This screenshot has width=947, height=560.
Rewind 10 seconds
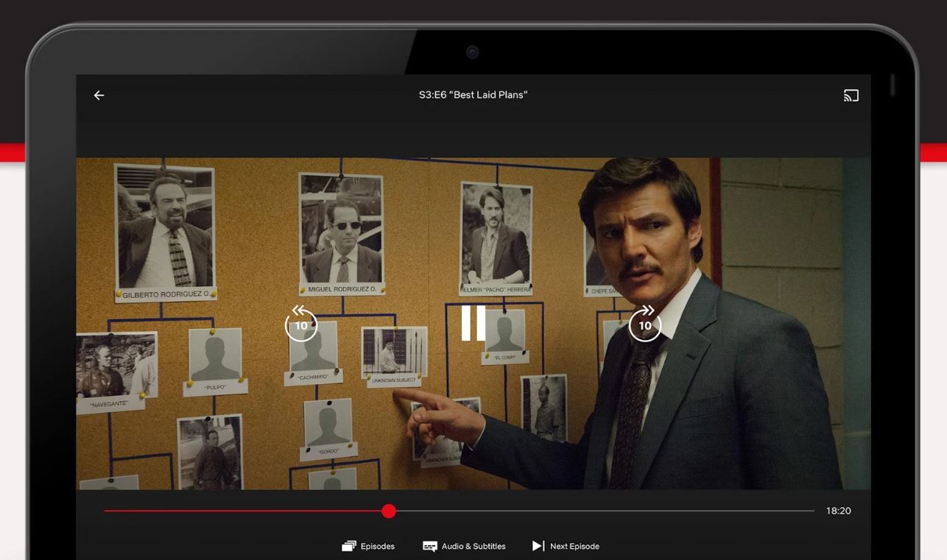tap(301, 324)
